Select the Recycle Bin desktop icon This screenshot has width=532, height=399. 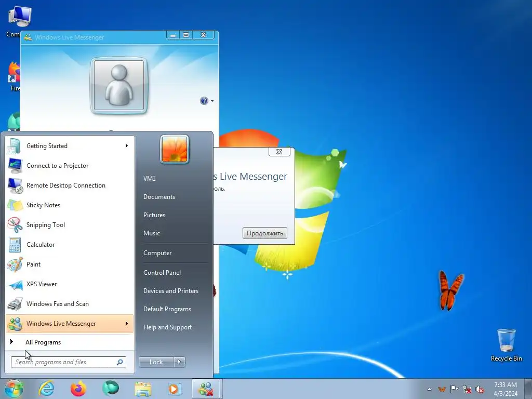(506, 345)
